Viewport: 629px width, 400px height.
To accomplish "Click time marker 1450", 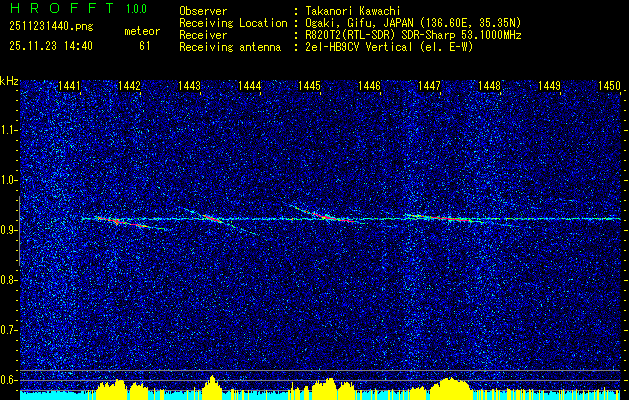I will click(x=609, y=85).
